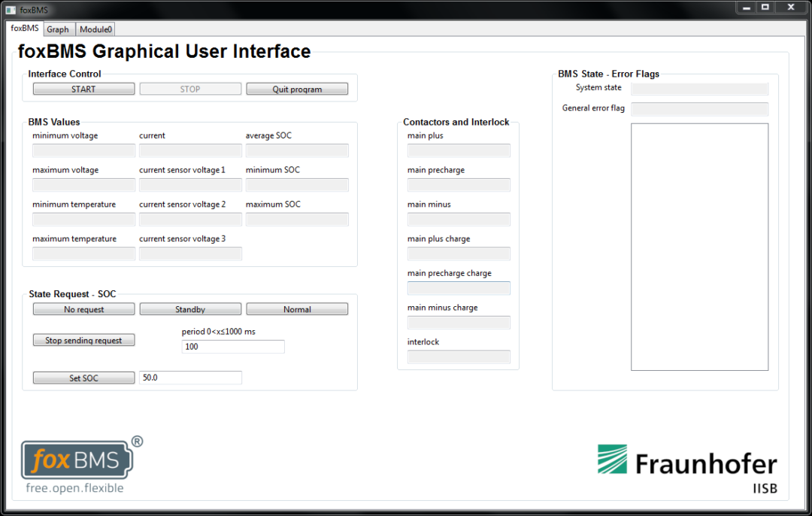Click the System state display field
Screen dimensions: 812x516
click(699, 88)
